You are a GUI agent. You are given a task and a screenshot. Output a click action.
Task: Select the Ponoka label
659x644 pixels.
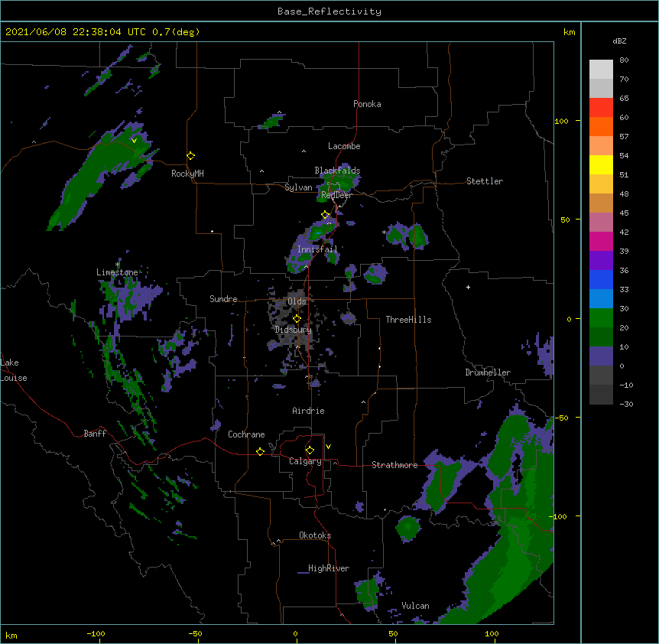[x=367, y=104]
